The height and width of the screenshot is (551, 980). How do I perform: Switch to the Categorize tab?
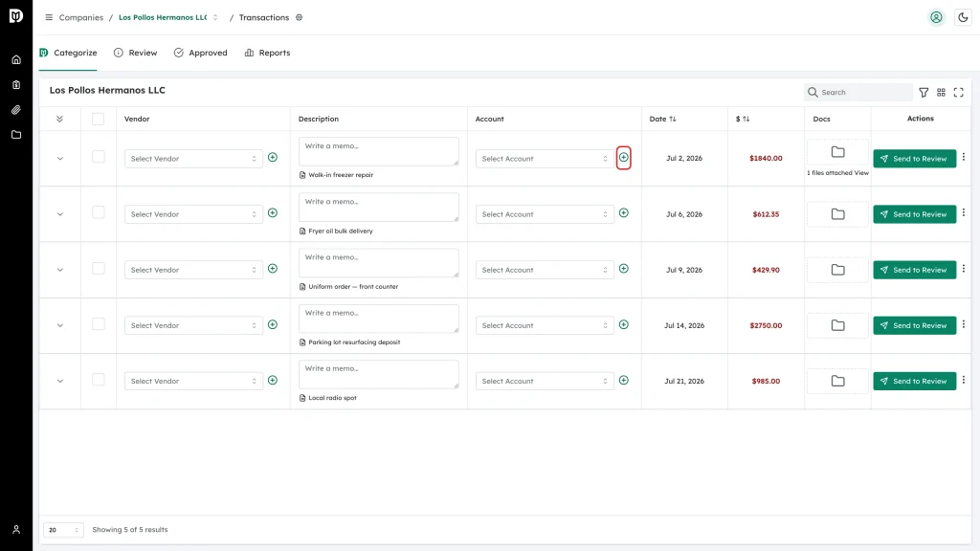pos(68,53)
